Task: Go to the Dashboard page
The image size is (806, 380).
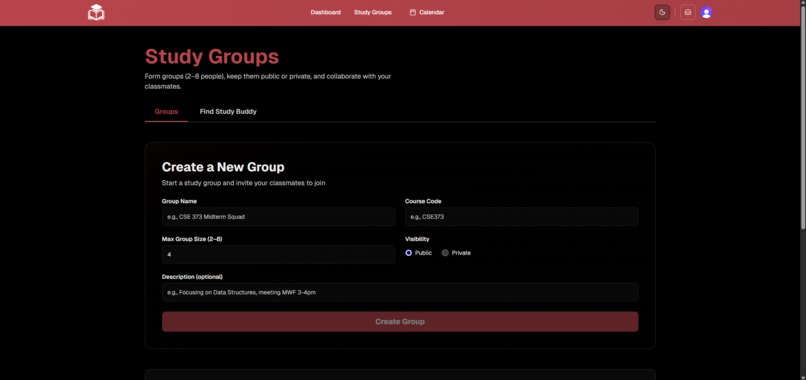Action: tap(325, 12)
